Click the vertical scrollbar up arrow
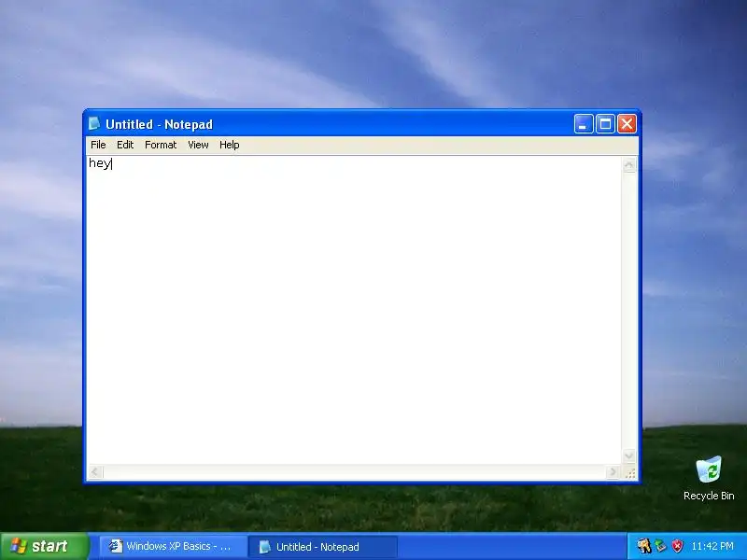 [x=628, y=165]
